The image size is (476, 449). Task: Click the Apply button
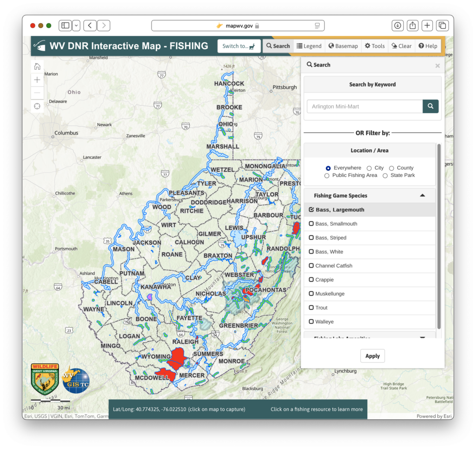point(372,355)
